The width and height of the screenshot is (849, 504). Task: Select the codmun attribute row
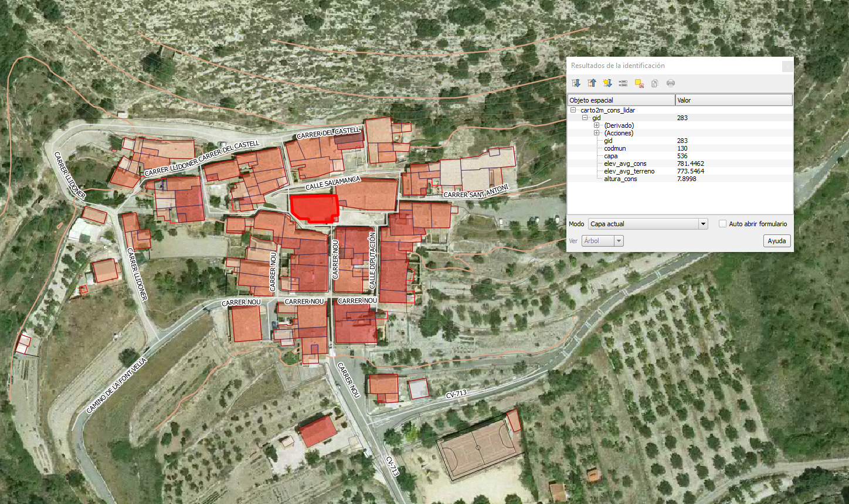pyautogui.click(x=680, y=148)
